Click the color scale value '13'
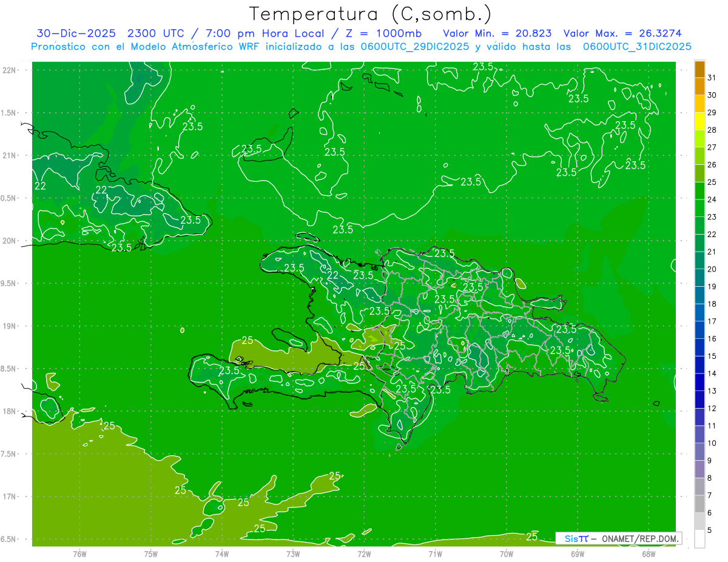This screenshot has width=728, height=562. tap(712, 391)
